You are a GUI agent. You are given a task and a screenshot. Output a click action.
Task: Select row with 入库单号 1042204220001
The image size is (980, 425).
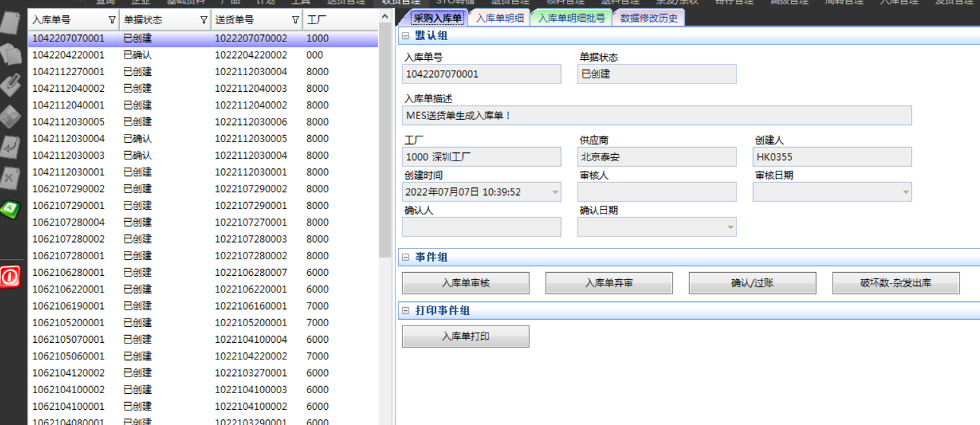(68, 55)
